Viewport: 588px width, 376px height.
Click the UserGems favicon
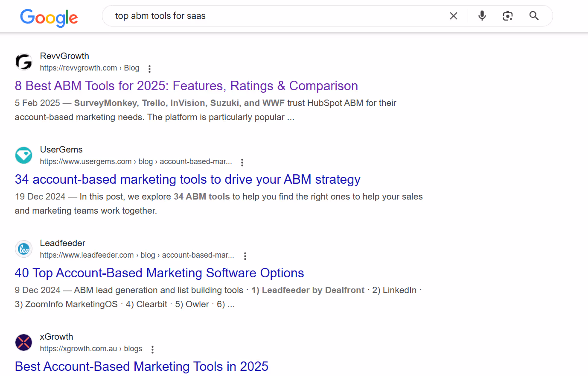coord(24,156)
